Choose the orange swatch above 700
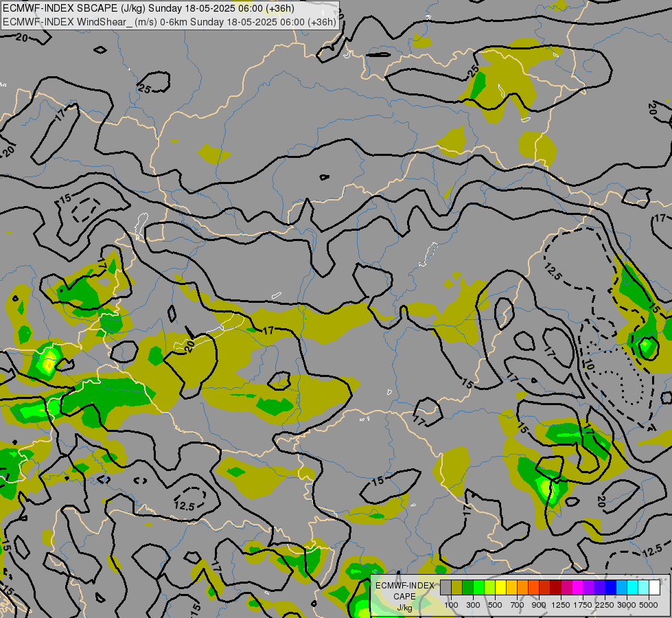 click(x=523, y=588)
